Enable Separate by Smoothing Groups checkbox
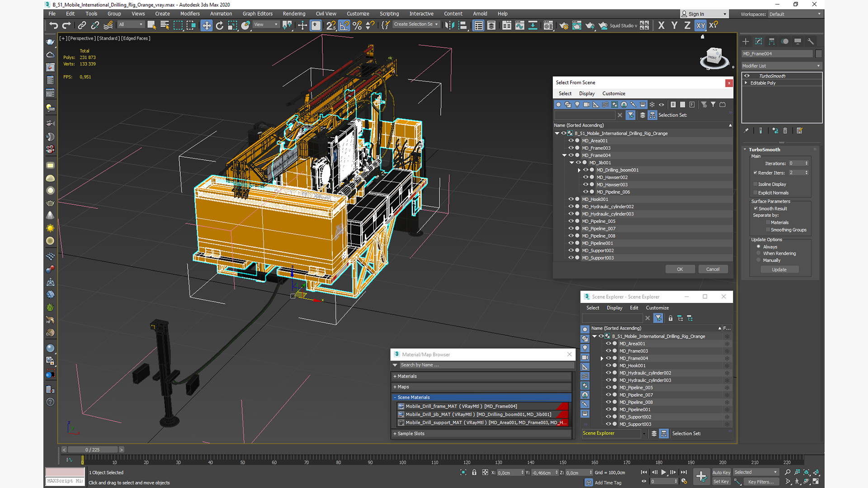Image resolution: width=868 pixels, height=488 pixels. pos(768,230)
